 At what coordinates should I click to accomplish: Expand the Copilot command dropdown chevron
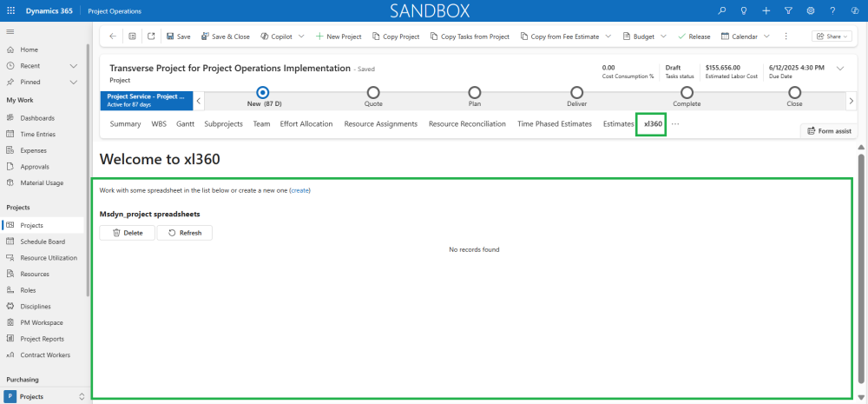[302, 36]
